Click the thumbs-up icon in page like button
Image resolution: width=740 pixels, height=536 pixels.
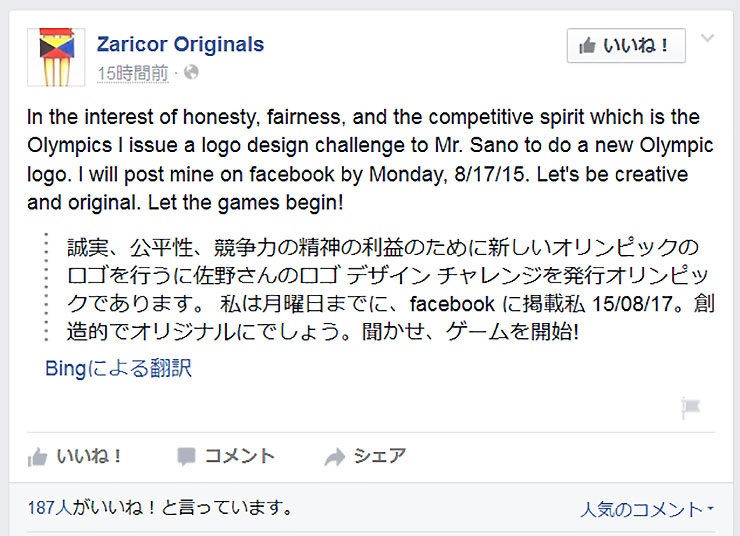588,46
